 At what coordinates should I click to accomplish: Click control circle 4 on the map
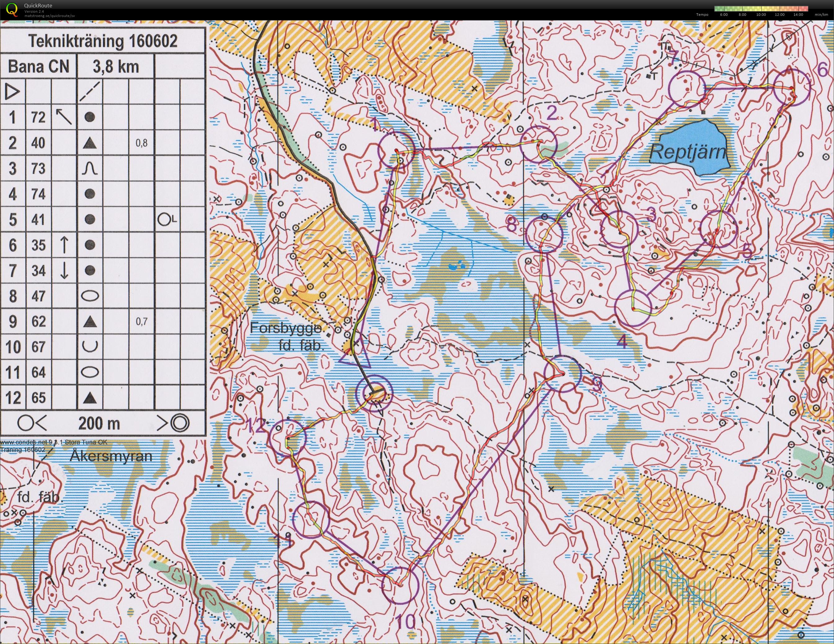[633, 308]
